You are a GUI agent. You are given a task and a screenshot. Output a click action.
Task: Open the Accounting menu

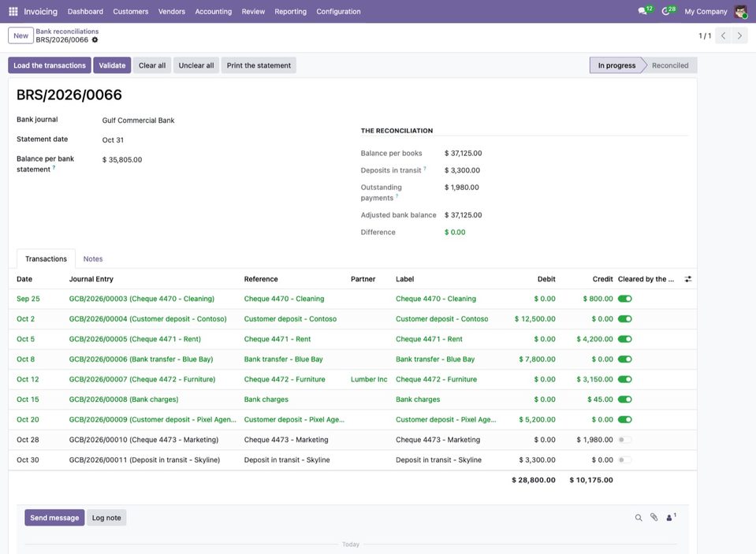[213, 12]
